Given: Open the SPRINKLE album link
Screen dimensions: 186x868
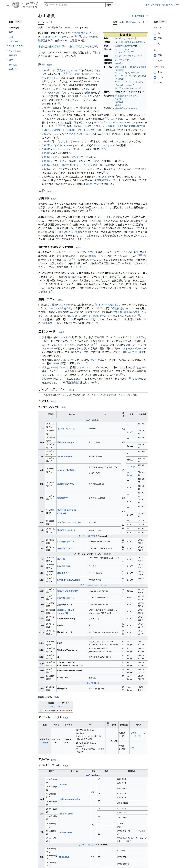Looking at the screenshot, I should point(64,857).
